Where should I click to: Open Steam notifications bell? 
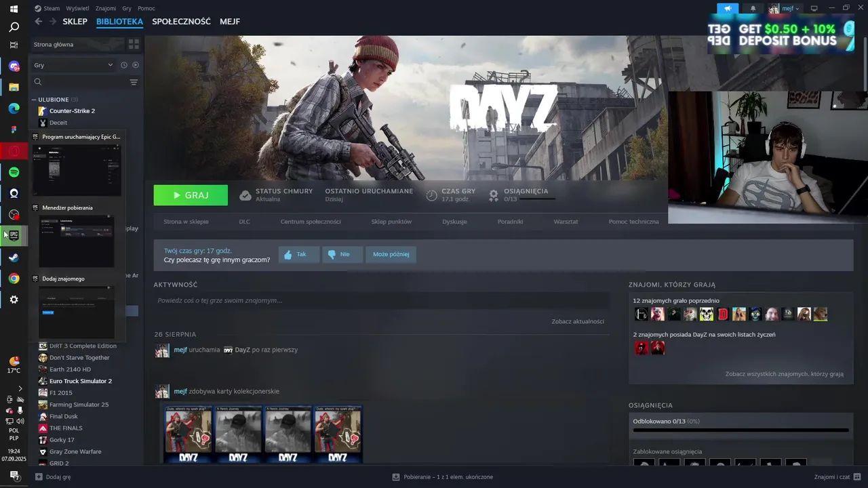tap(753, 8)
